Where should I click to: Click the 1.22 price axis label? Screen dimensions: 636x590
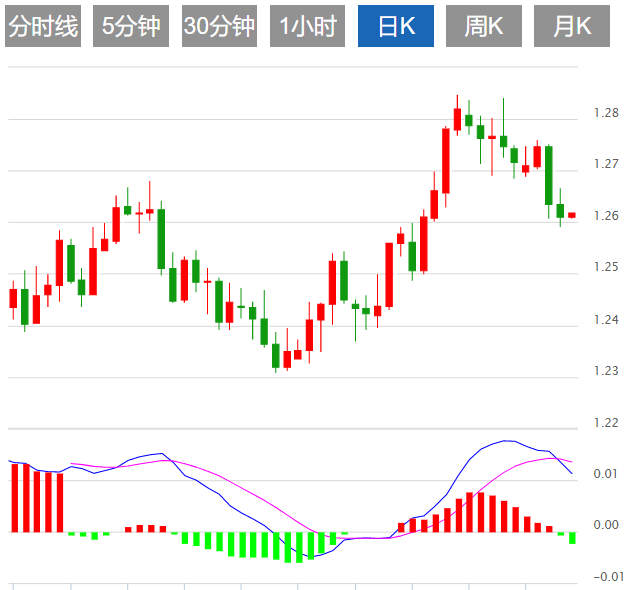pyautogui.click(x=606, y=423)
